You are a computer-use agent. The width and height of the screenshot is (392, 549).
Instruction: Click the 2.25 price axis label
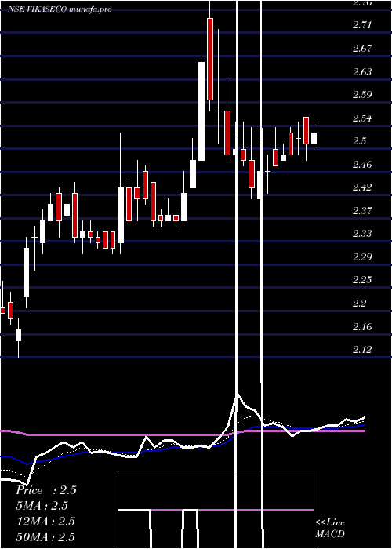click(x=361, y=280)
